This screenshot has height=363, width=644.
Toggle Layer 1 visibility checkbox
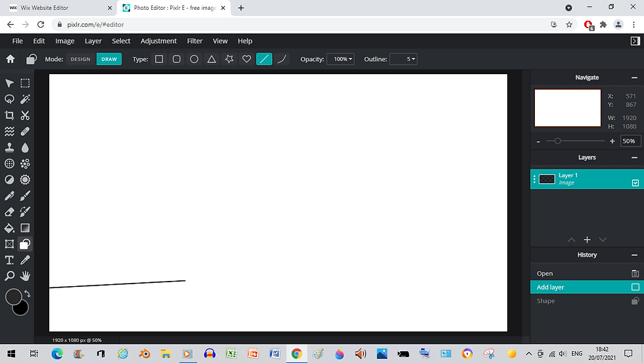635,183
